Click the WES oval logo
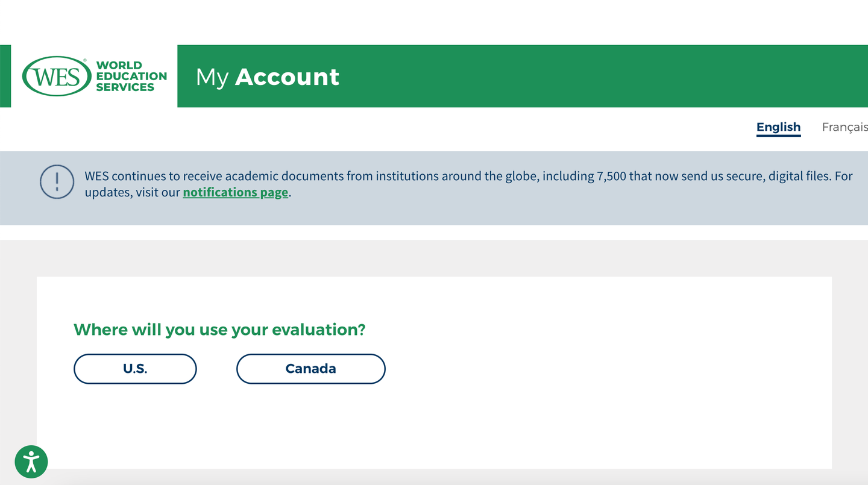The width and height of the screenshot is (868, 485). pos(57,77)
